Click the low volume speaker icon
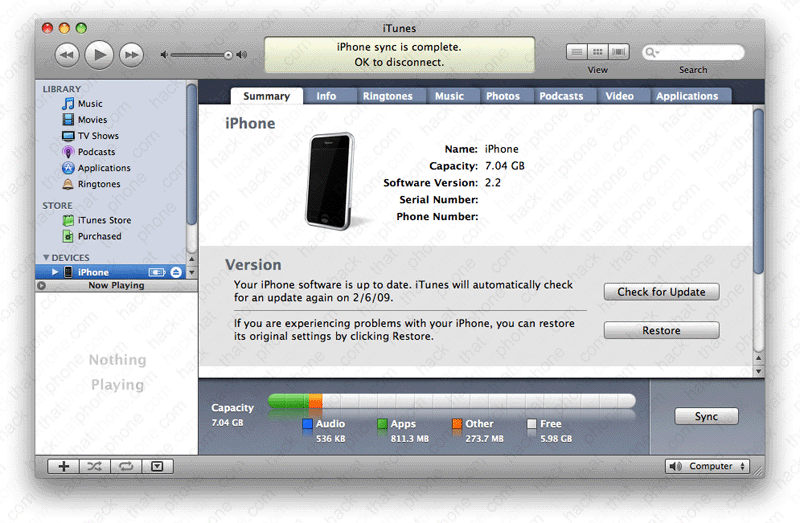This screenshot has width=800, height=523. [x=164, y=55]
